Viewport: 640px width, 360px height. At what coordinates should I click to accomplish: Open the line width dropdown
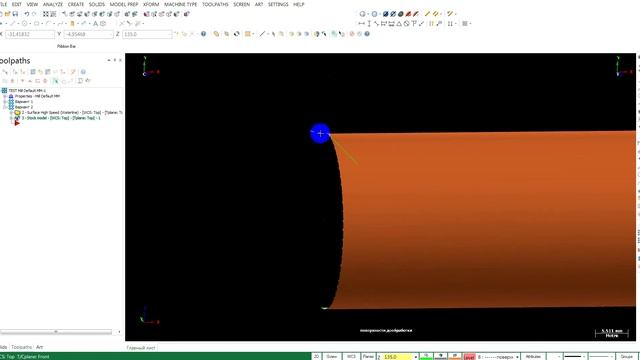[612, 357]
